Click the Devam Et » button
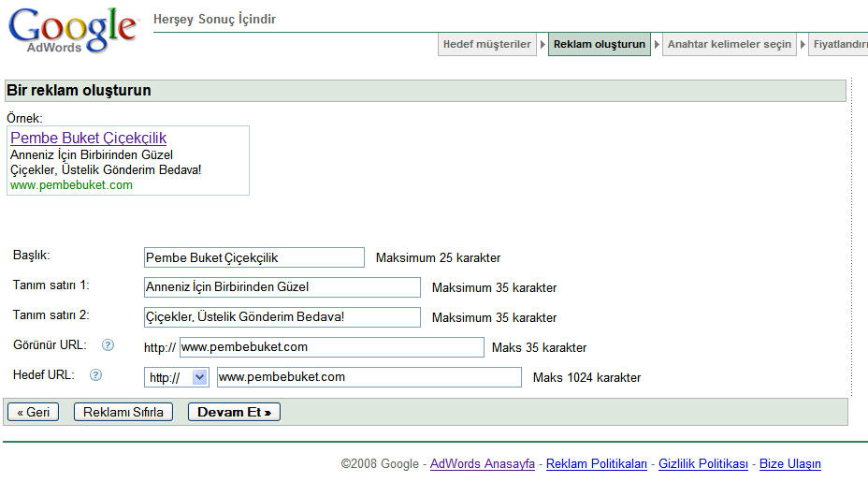The image size is (868, 497). 234,412
